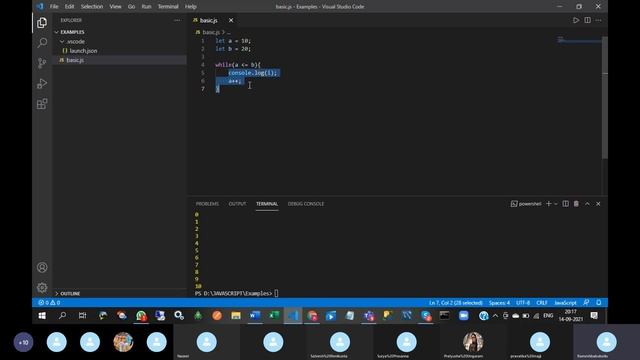This screenshot has width=640, height=360.
Task: Switch to the Debug Console tab
Action: tap(306, 204)
